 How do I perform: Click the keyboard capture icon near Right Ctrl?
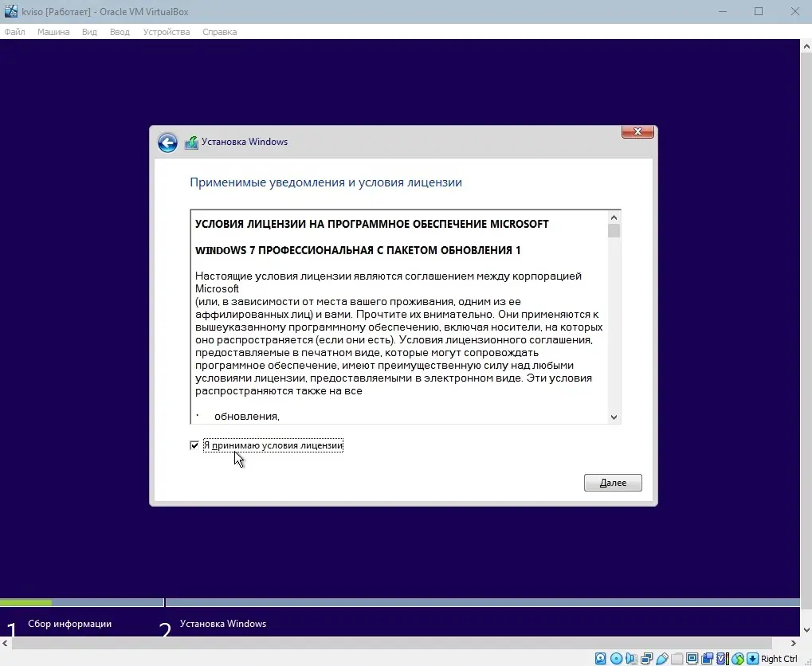click(752, 658)
